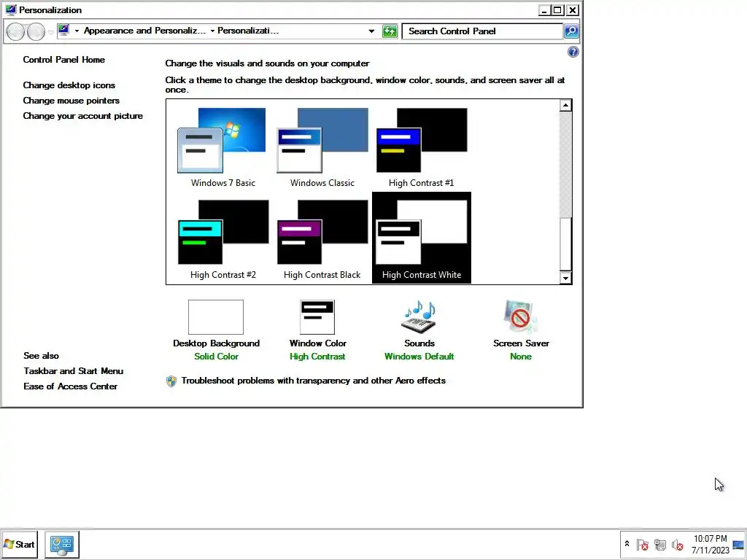This screenshot has width=747, height=560.
Task: Open the address bar history dropdown
Action: point(371,31)
